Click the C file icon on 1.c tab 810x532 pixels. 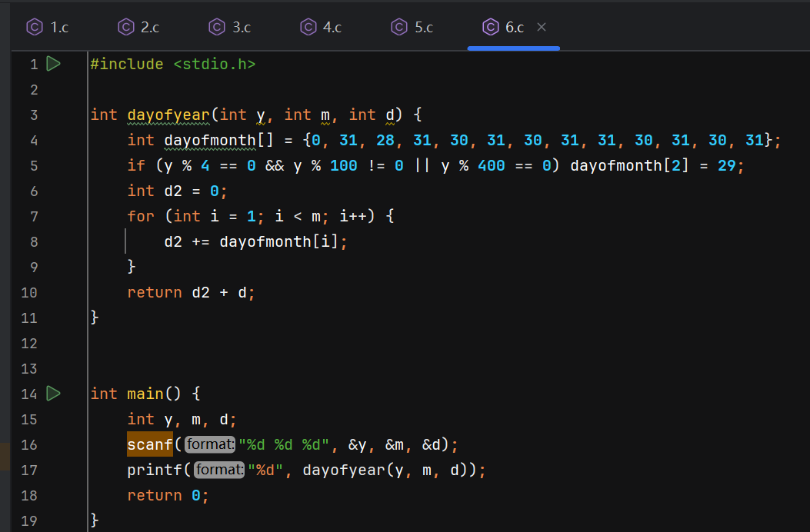35,27
